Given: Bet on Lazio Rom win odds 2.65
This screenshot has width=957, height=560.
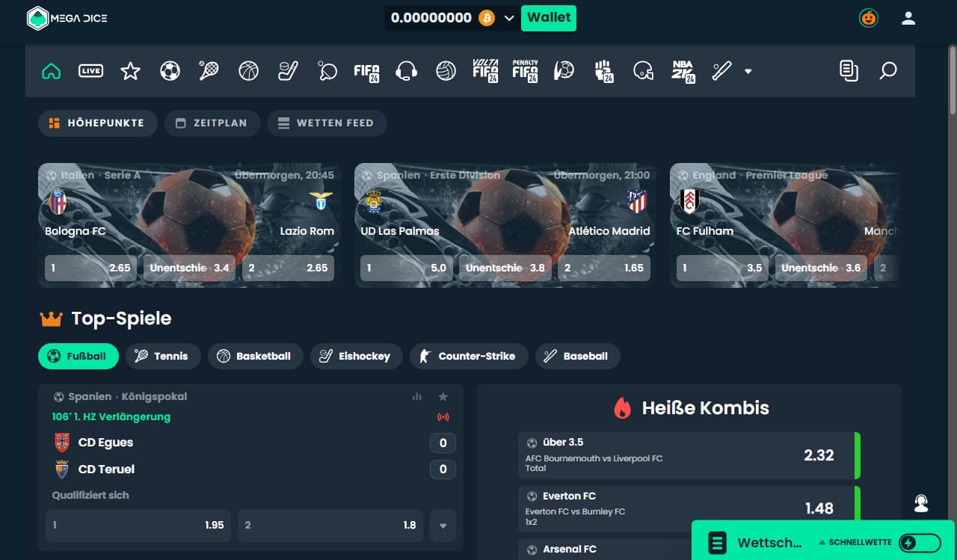Looking at the screenshot, I should (288, 268).
